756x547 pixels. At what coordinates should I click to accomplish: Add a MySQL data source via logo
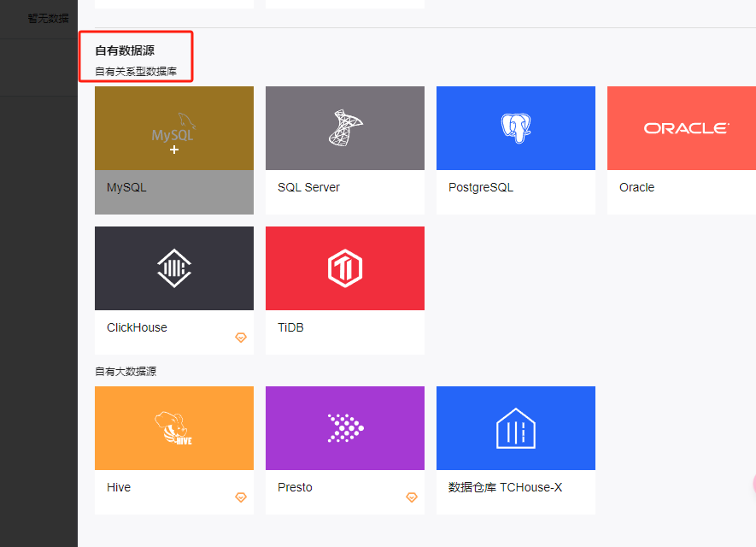click(x=174, y=128)
